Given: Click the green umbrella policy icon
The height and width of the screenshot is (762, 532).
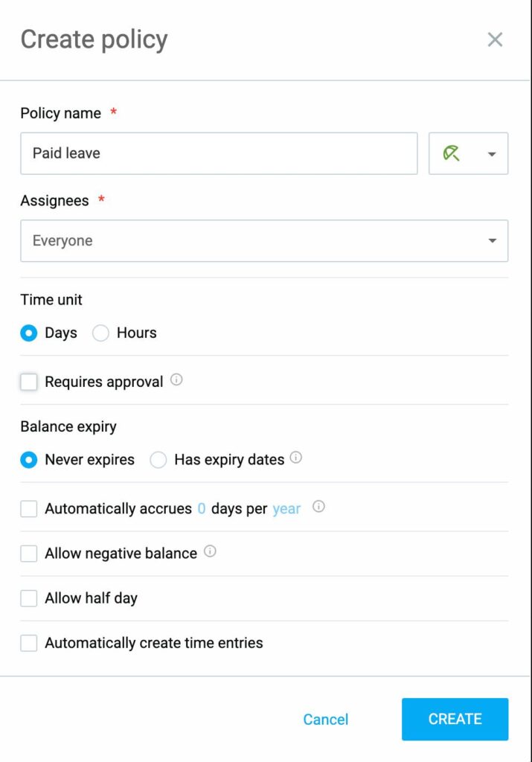Looking at the screenshot, I should (452, 153).
